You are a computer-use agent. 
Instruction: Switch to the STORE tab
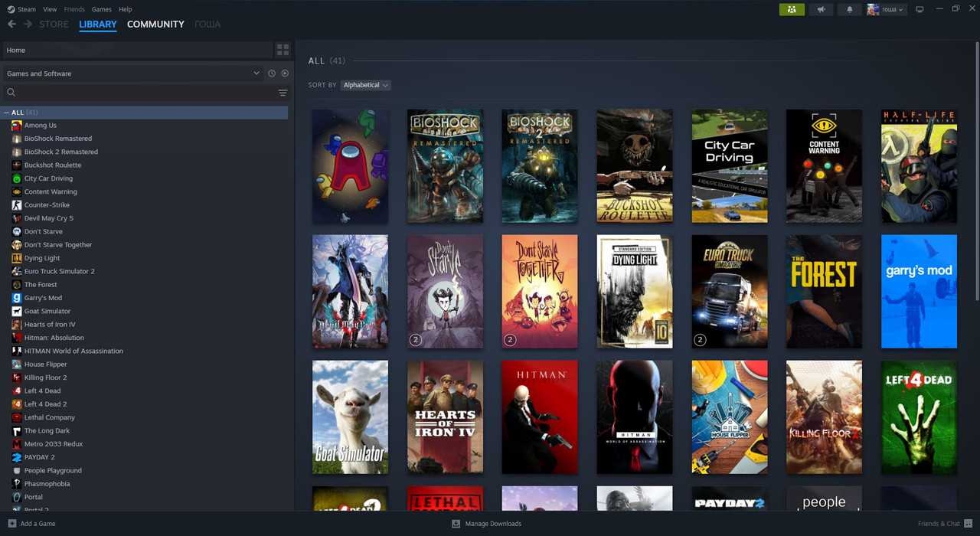coord(54,25)
